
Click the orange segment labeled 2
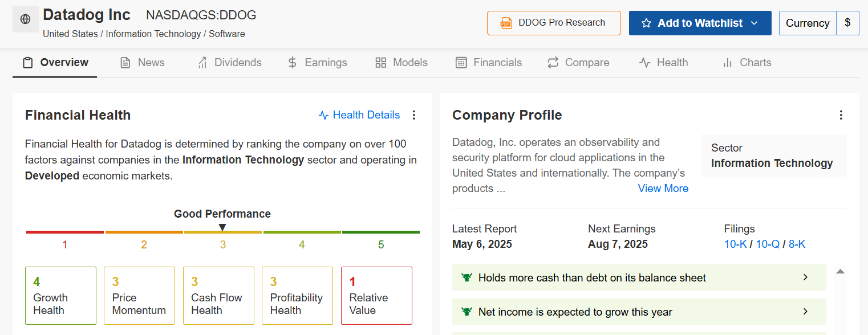click(144, 232)
